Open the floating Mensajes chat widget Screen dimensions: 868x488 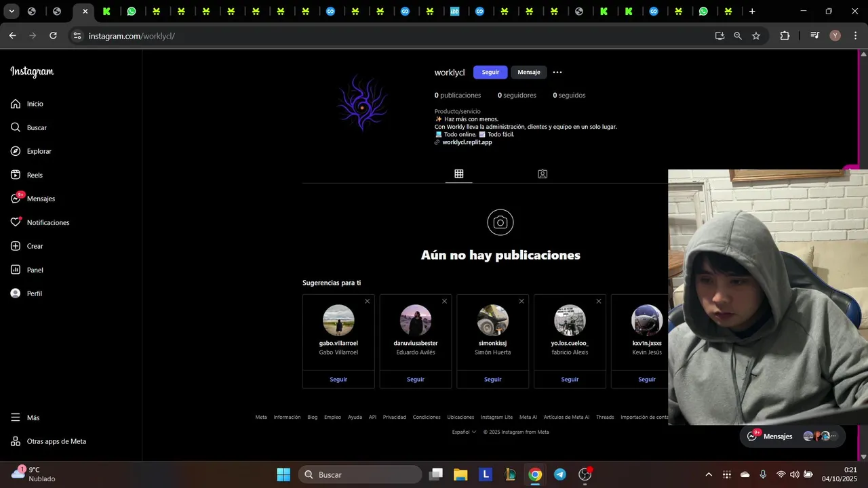click(792, 436)
